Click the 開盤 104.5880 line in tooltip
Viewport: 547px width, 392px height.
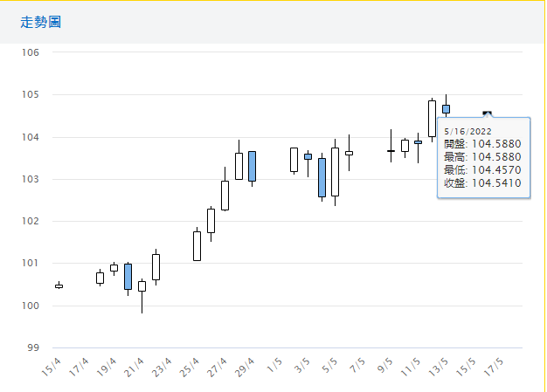click(482, 144)
